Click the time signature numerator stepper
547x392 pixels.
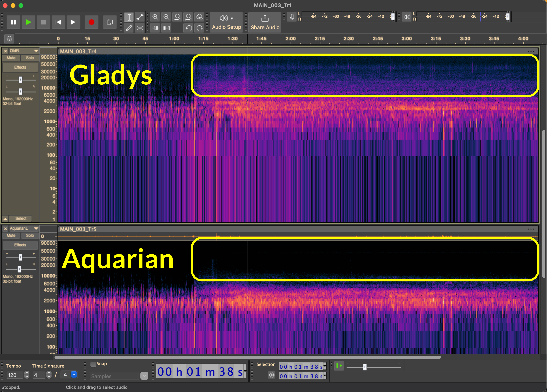point(49,375)
